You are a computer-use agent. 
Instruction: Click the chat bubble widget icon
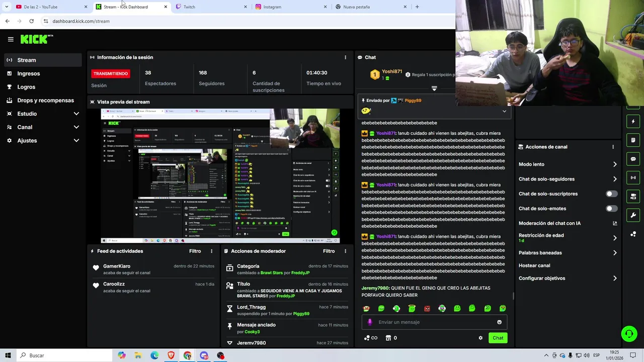tap(633, 159)
